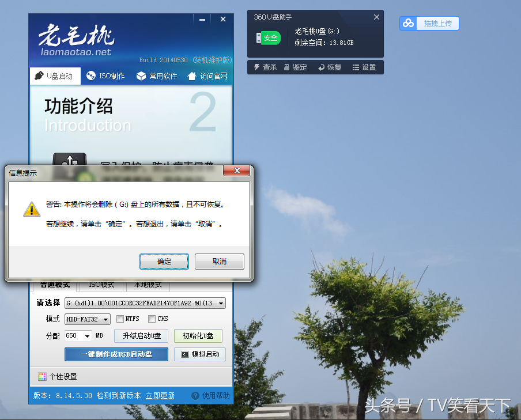
Task: Click the 剩余空间: 13.81GB text
Action: tap(324, 43)
